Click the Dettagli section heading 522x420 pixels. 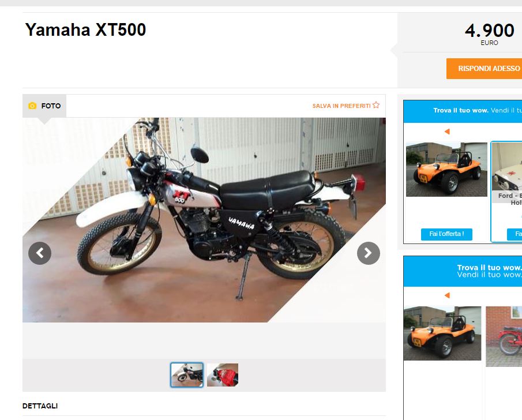point(40,406)
